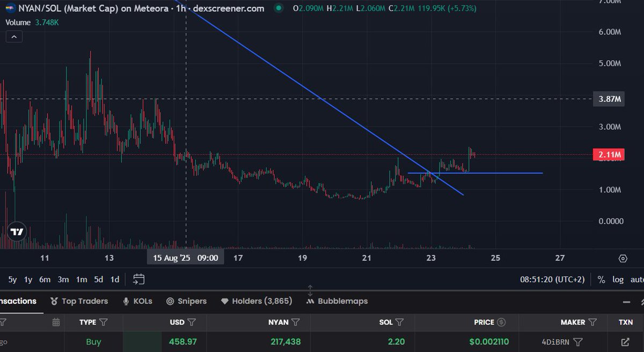Click the TradingView logo on the chart

(x=17, y=232)
